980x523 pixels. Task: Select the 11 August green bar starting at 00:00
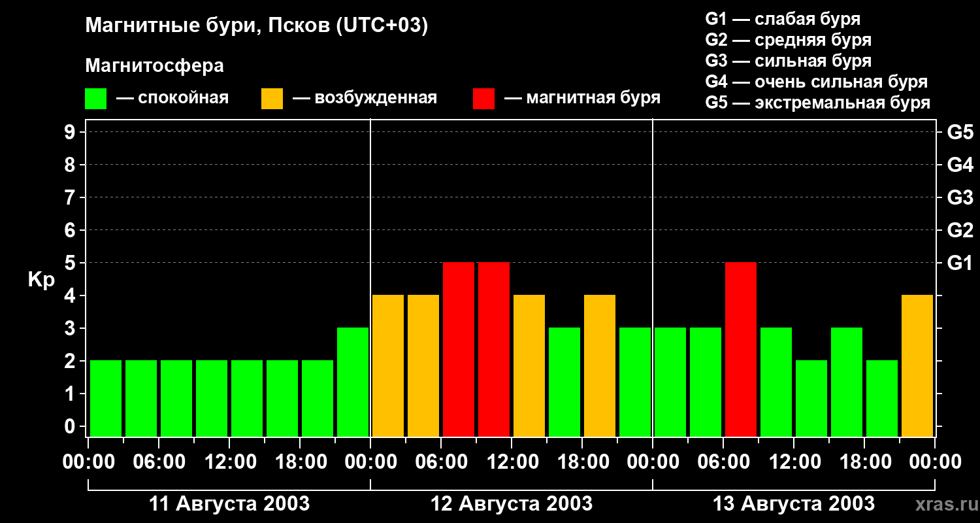106,398
